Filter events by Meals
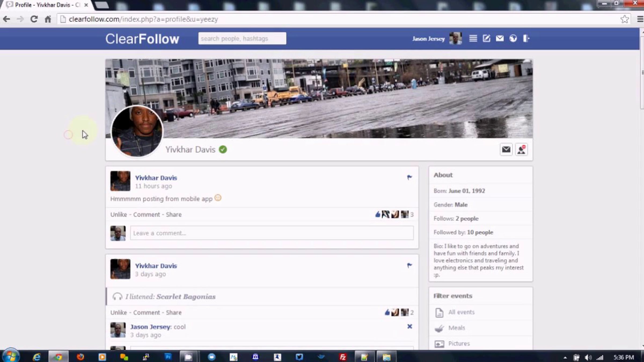Viewport: 644px width, 362px height. 456,328
